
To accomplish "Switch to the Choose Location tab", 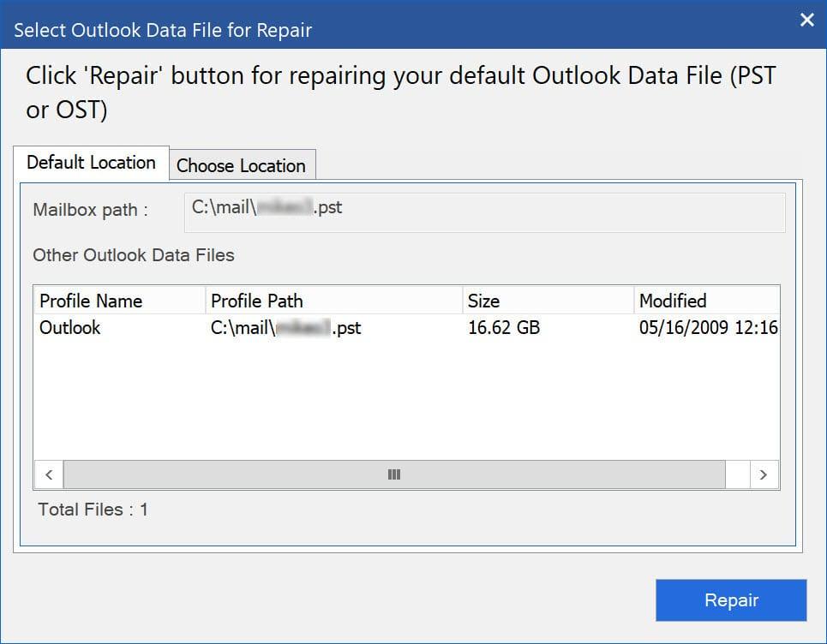I will click(x=242, y=165).
